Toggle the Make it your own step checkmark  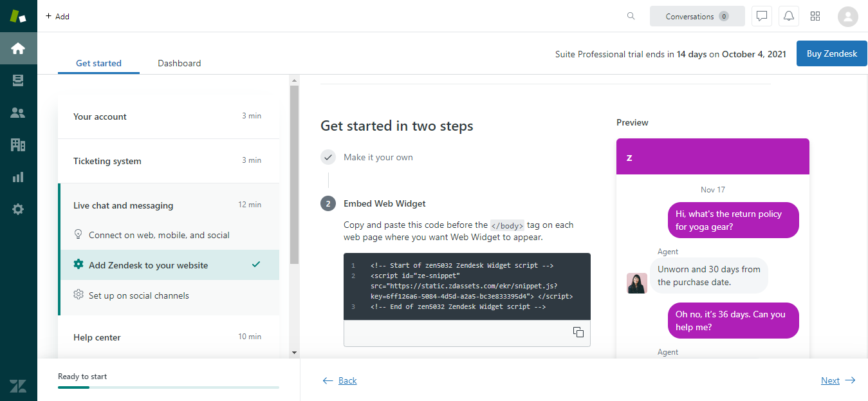(x=328, y=156)
